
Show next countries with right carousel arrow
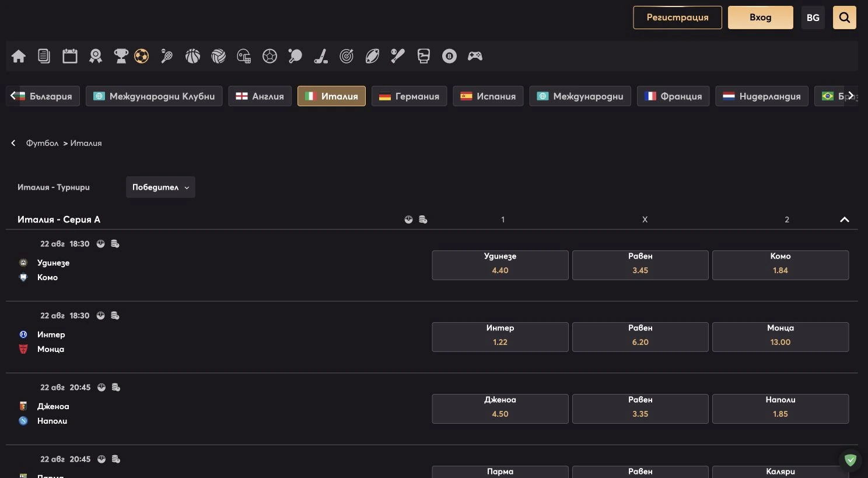[x=851, y=96]
